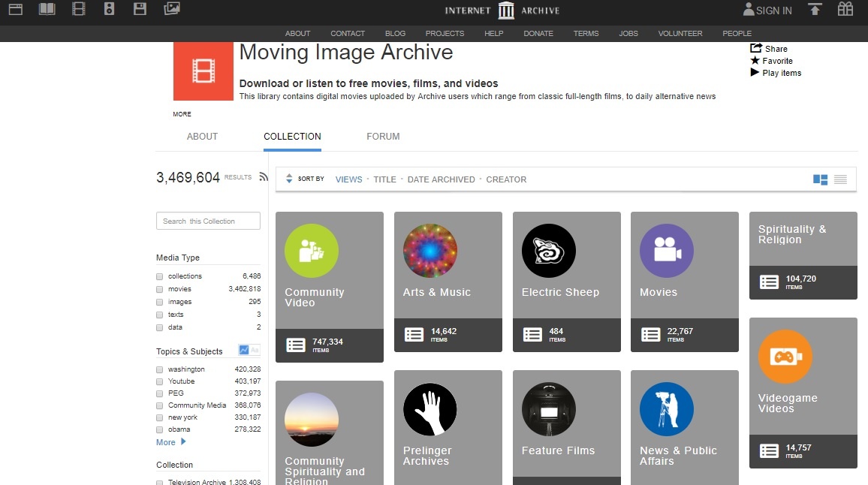This screenshot has width=868, height=485.
Task: Open HELP in the top menu
Action: point(494,33)
